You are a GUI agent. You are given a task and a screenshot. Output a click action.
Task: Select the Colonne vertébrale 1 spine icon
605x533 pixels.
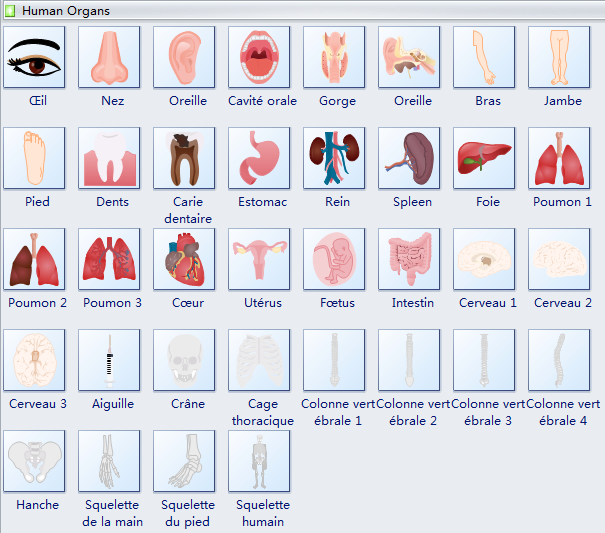click(x=334, y=360)
